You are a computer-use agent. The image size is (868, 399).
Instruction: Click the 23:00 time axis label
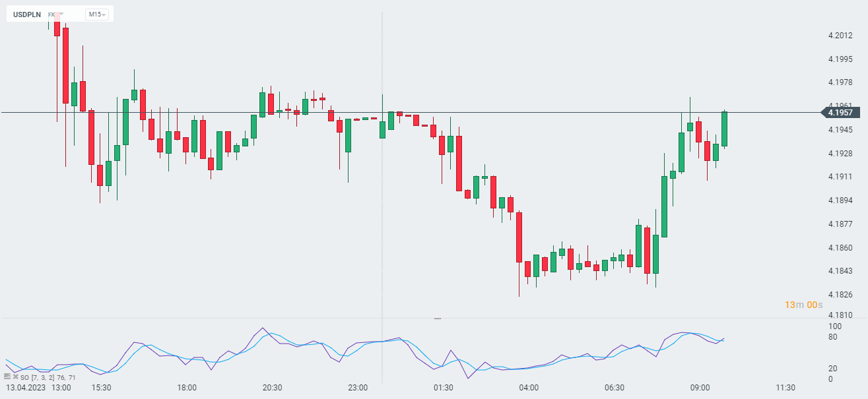(x=358, y=388)
